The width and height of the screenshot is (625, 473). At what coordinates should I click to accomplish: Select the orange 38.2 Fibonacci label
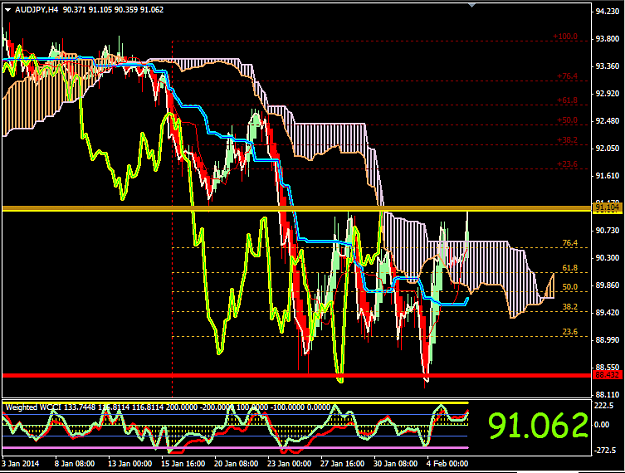click(570, 307)
